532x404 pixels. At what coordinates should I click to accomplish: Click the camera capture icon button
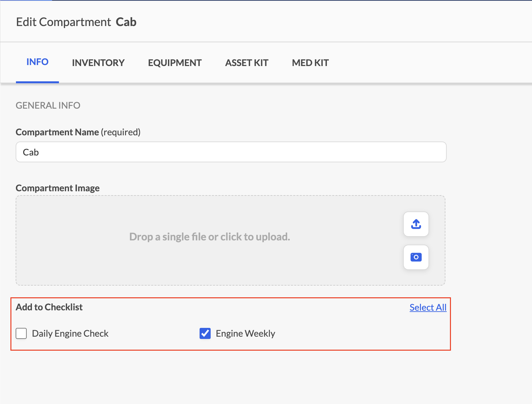416,257
